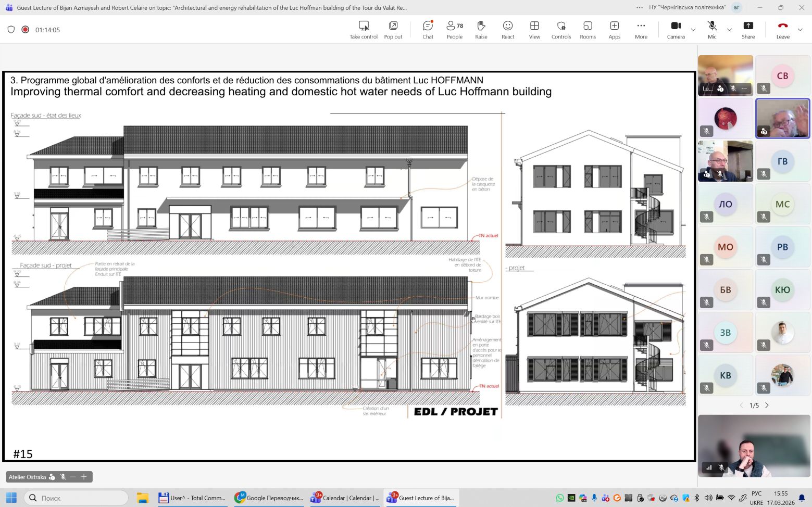Open the dropdown next to Leave
The image size is (812, 507).
[800, 30]
